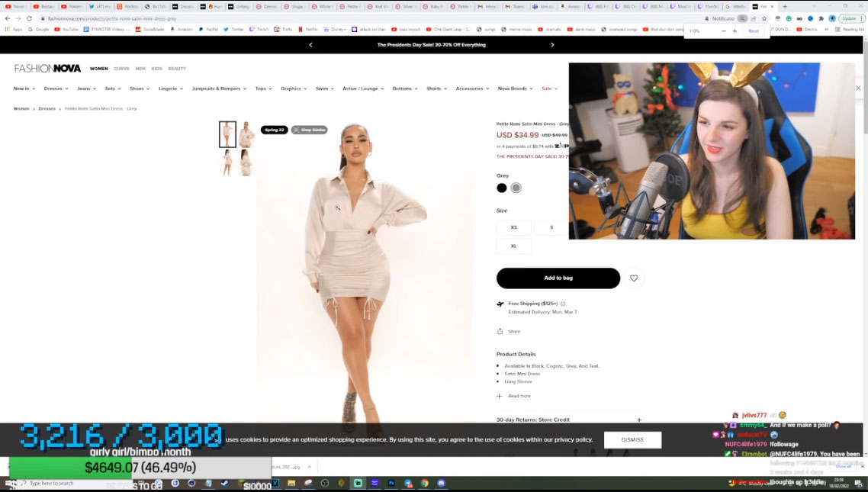Viewport: 868px width, 492px height.
Task: Expand the Sale menu
Action: (x=549, y=88)
